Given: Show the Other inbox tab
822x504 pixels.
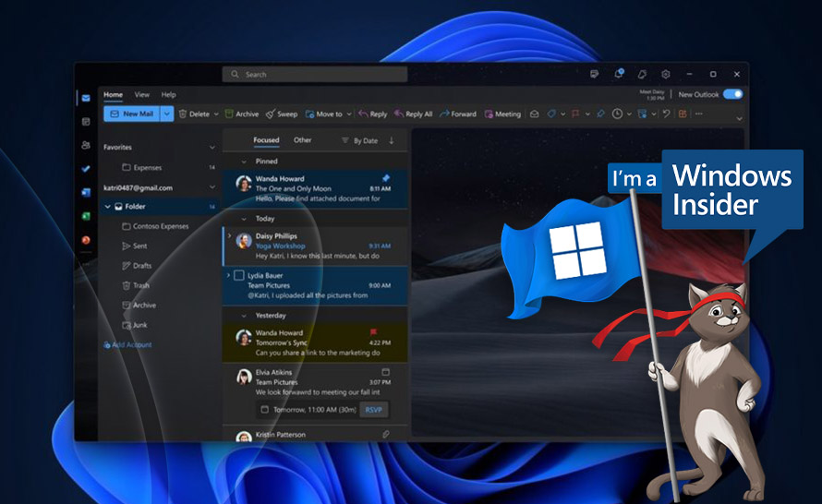Looking at the screenshot, I should [303, 140].
